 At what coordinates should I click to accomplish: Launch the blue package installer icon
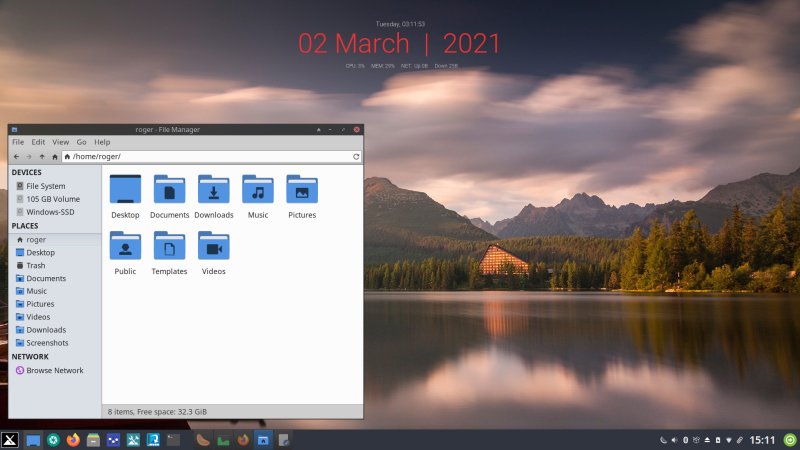click(x=153, y=440)
